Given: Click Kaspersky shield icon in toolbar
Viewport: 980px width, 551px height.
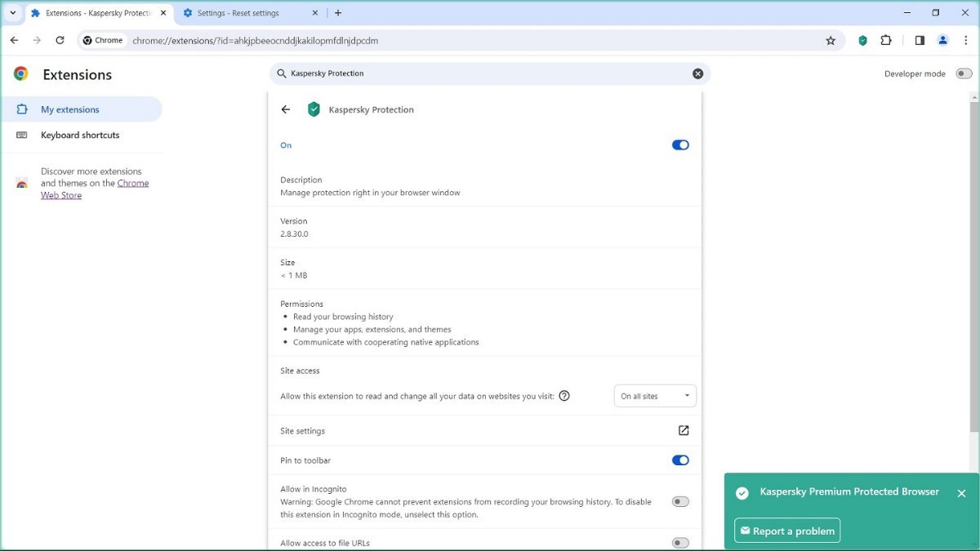Looking at the screenshot, I should [862, 40].
